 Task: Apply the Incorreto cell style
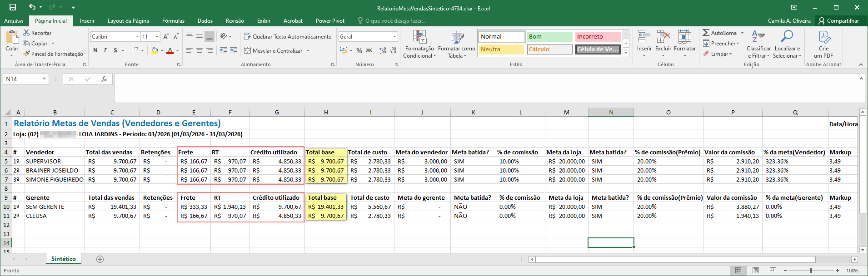597,36
